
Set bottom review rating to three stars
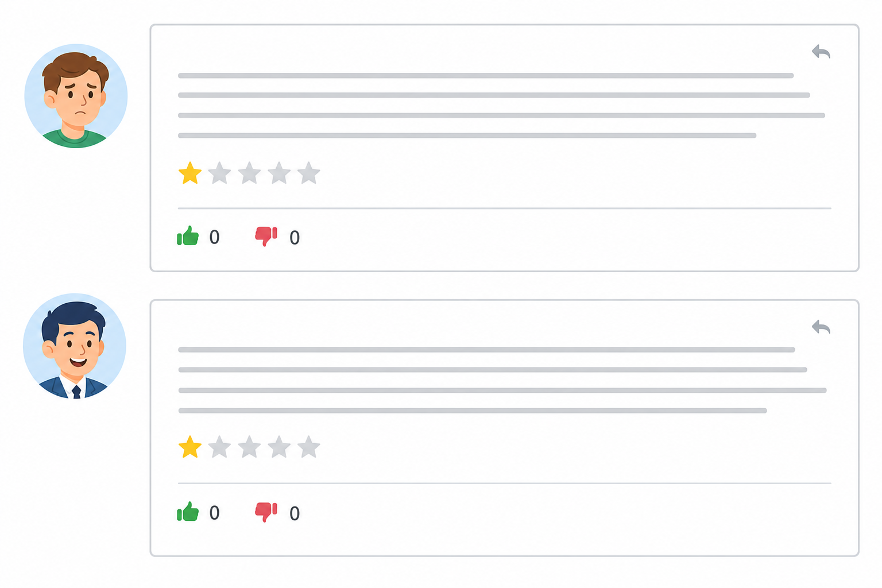click(249, 447)
